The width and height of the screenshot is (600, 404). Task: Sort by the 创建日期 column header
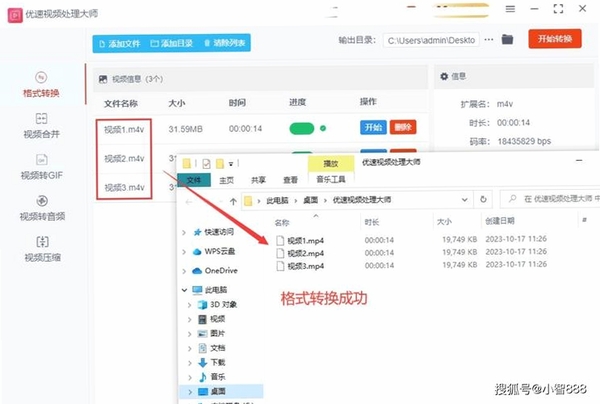coord(500,221)
